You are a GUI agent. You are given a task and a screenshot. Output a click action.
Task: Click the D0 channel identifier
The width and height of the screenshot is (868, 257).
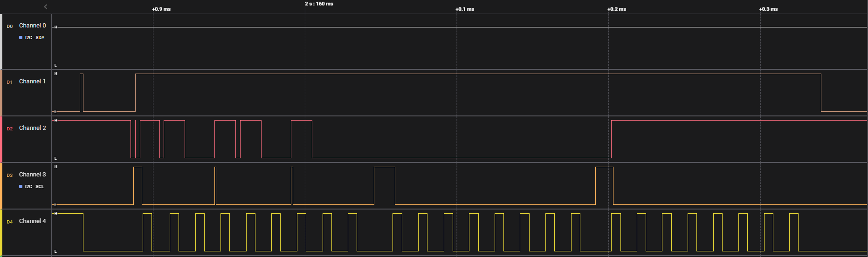click(x=10, y=27)
